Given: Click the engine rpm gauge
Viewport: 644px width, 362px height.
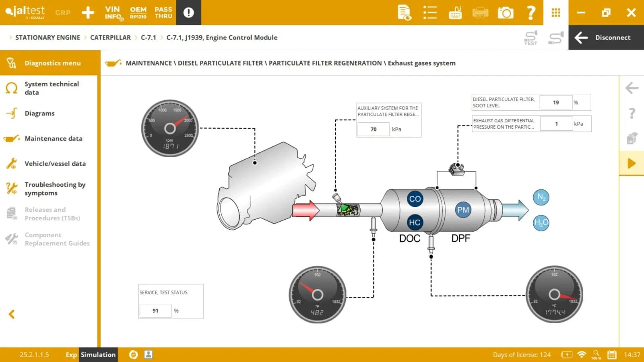Looking at the screenshot, I should tap(170, 128).
